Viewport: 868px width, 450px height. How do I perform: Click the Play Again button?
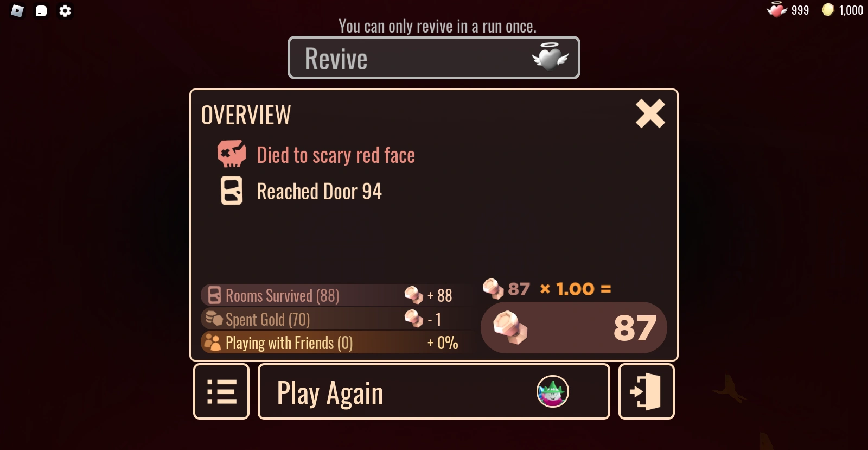434,391
